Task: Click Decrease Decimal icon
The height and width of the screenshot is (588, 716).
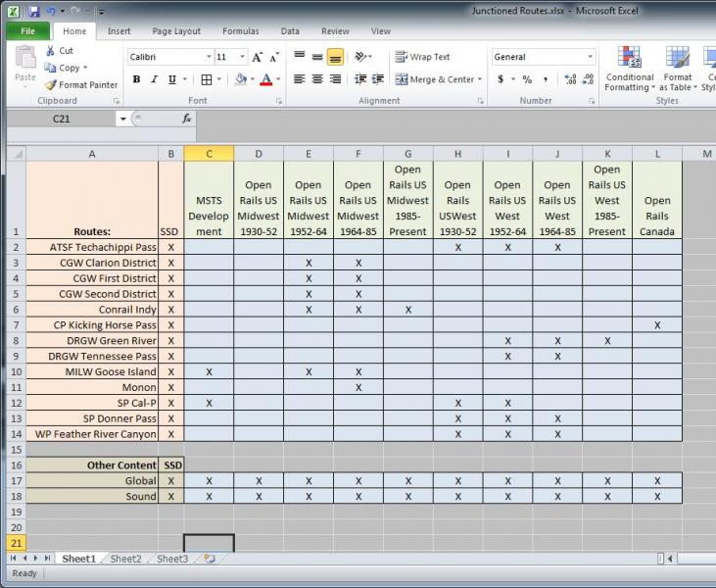Action: click(588, 79)
